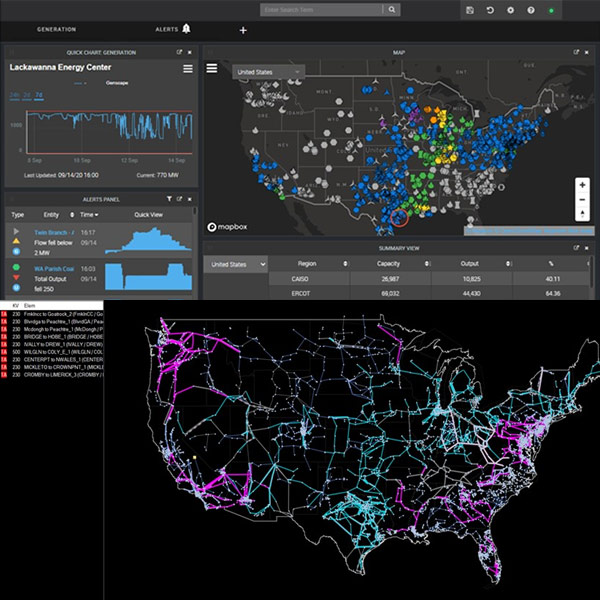This screenshot has height=600, width=600.
Task: Open the Lackawanna chart options menu
Action: 187,69
